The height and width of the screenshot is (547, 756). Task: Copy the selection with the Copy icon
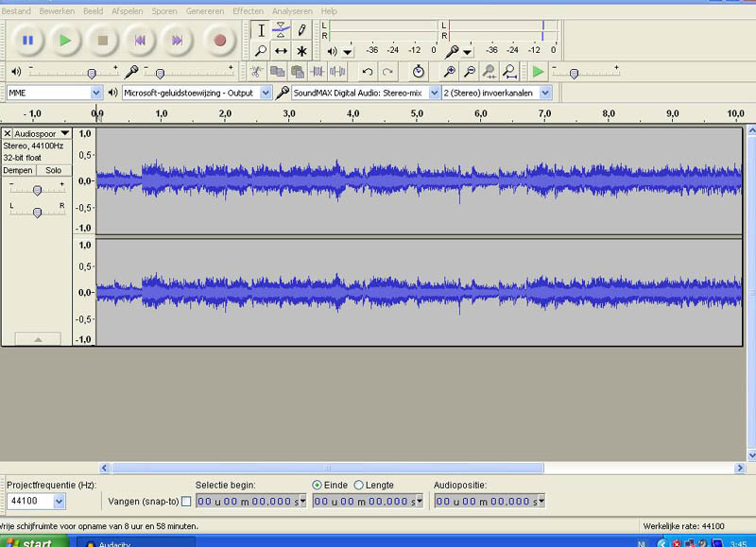pyautogui.click(x=277, y=72)
